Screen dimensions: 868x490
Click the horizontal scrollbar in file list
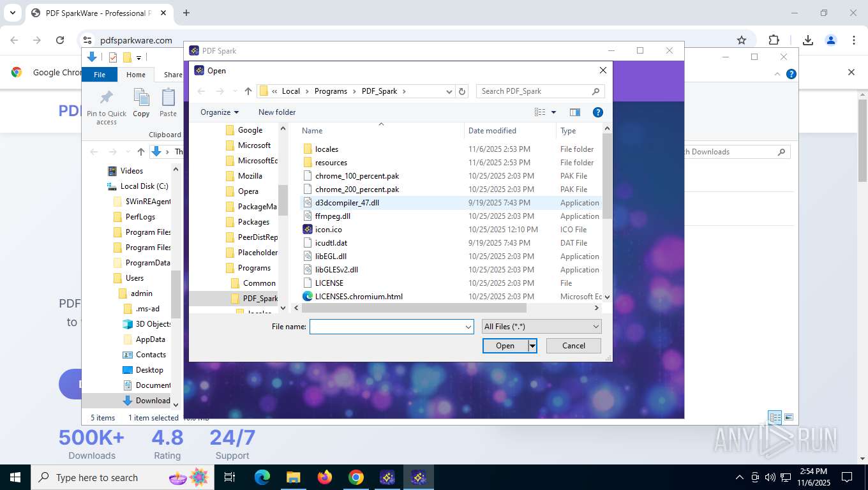click(x=413, y=308)
